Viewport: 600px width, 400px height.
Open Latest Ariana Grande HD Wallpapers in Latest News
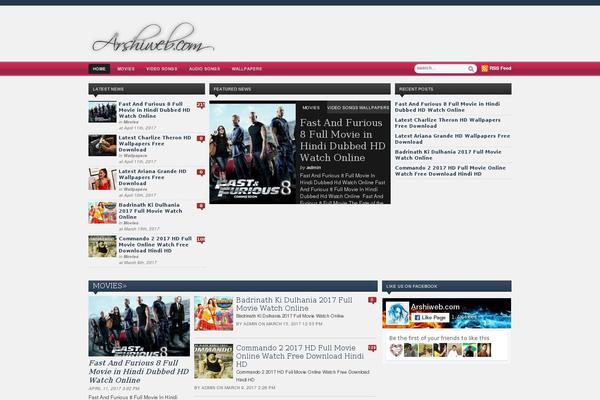coord(152,177)
